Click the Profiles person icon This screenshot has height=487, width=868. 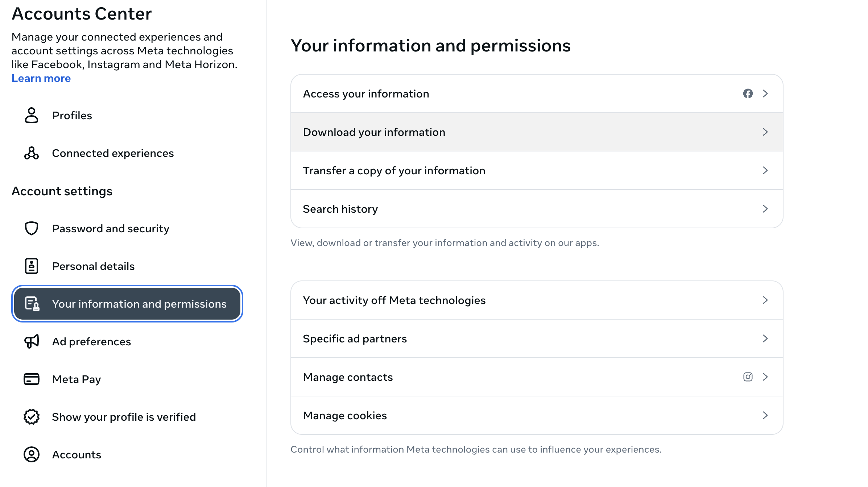[x=32, y=115]
